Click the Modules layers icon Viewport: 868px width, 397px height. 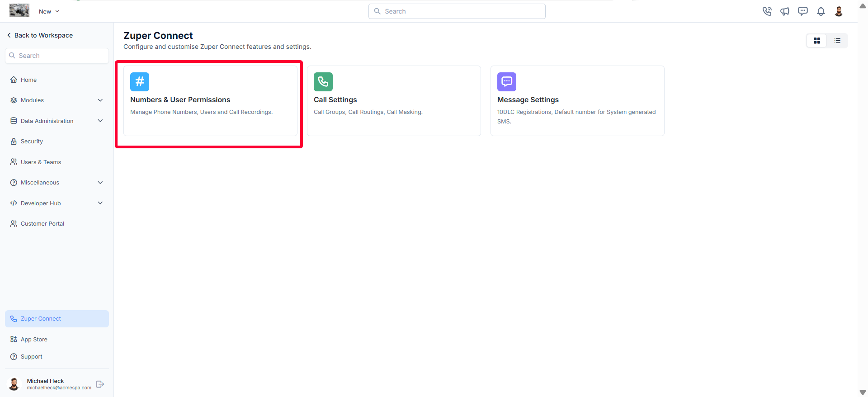(14, 100)
